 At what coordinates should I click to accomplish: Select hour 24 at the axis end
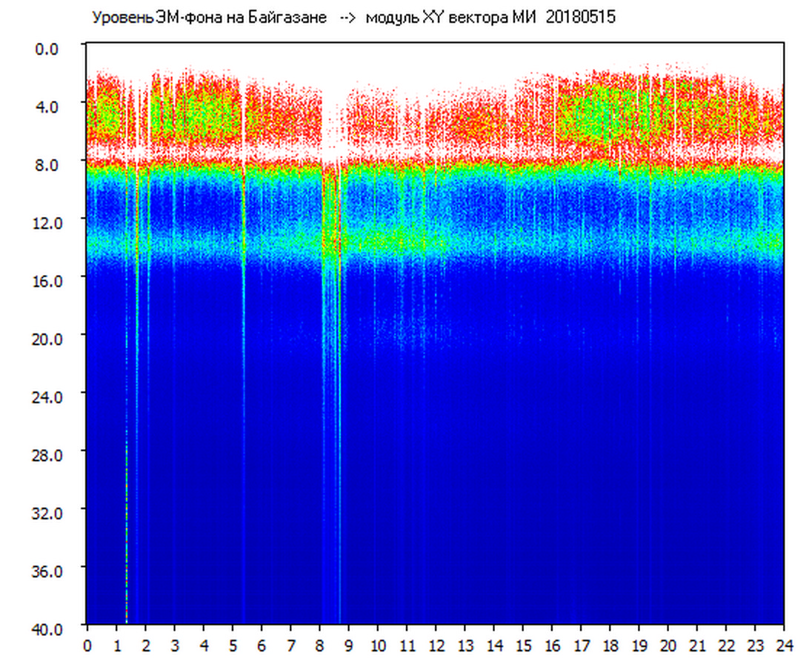click(784, 646)
